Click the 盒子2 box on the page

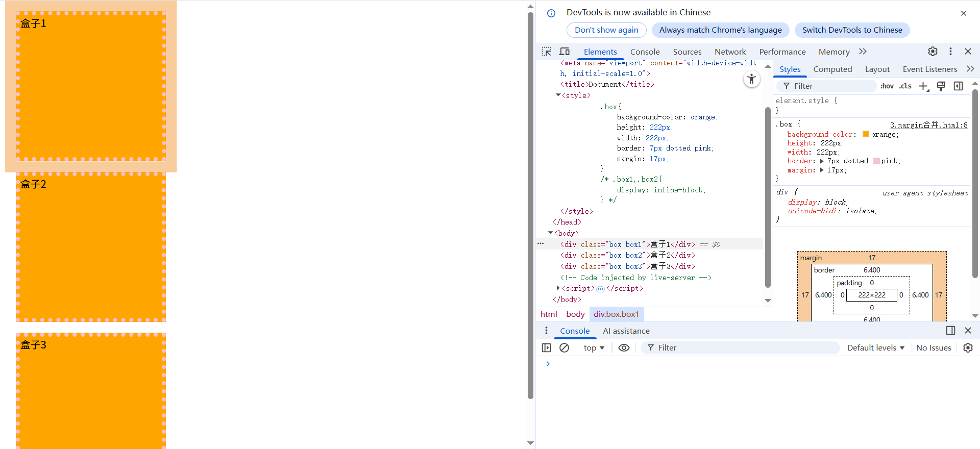[91, 247]
